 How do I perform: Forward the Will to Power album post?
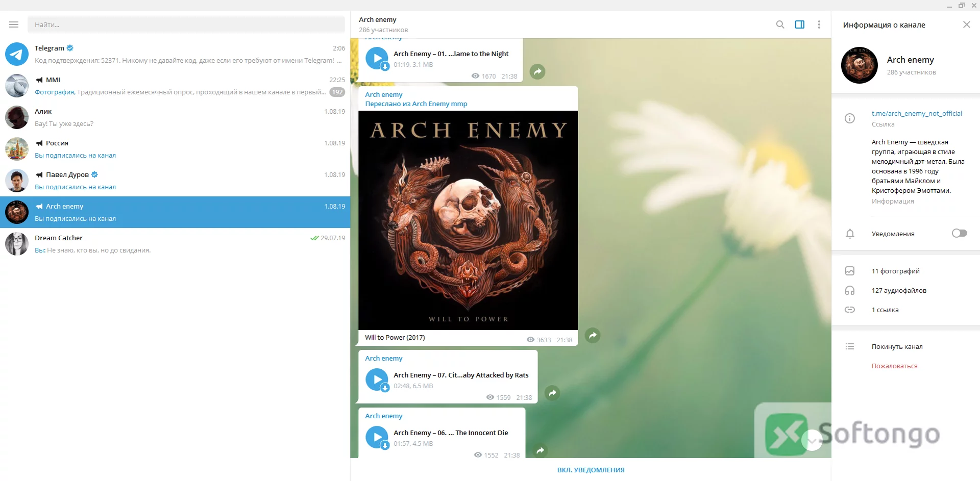click(593, 335)
